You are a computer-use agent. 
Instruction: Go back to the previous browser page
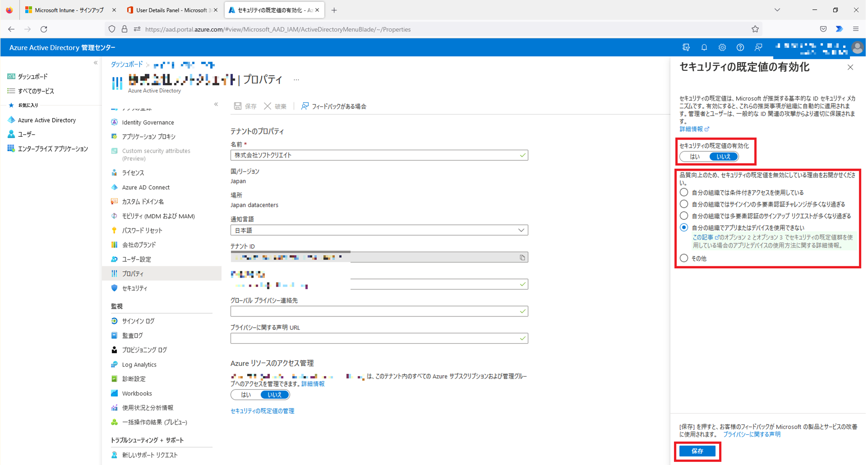[11, 29]
